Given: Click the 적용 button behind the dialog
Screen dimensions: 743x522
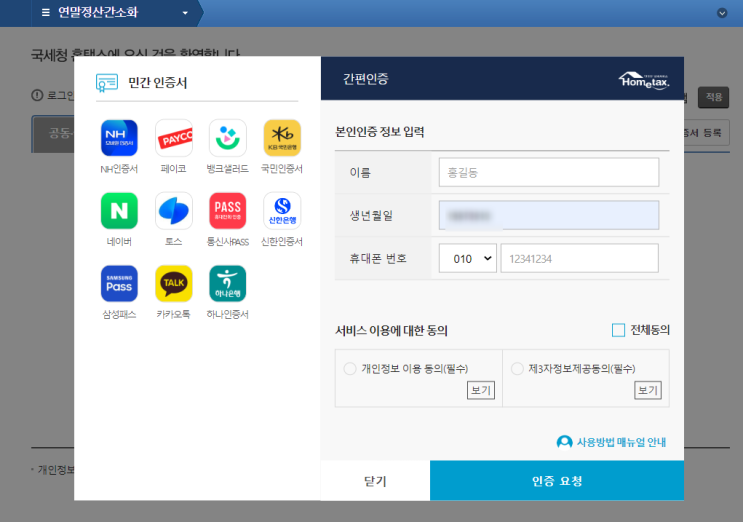Looking at the screenshot, I should (x=714, y=97).
